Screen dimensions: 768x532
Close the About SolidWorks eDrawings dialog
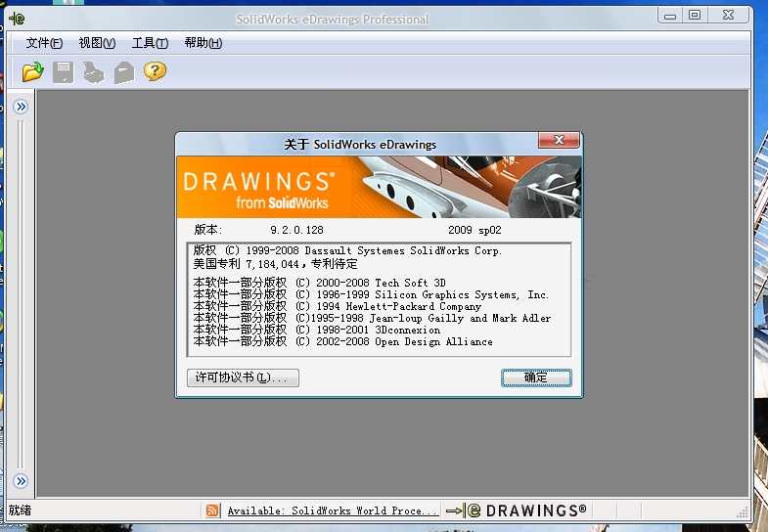point(559,140)
